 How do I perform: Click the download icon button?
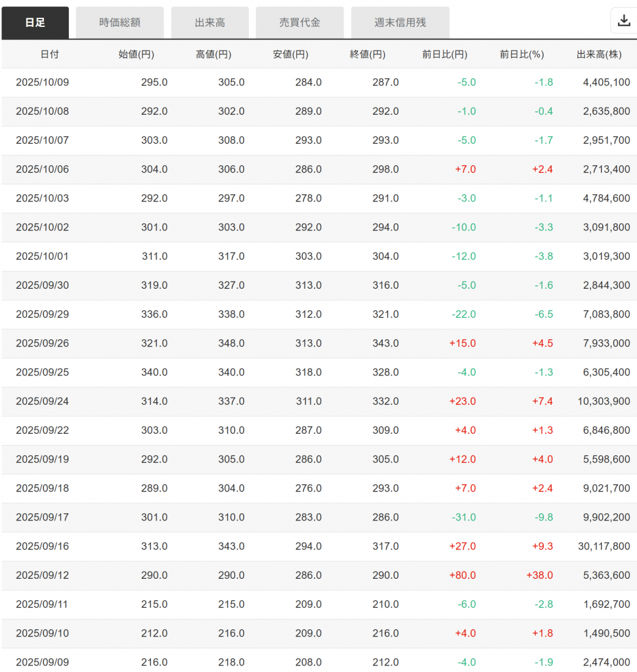(623, 21)
